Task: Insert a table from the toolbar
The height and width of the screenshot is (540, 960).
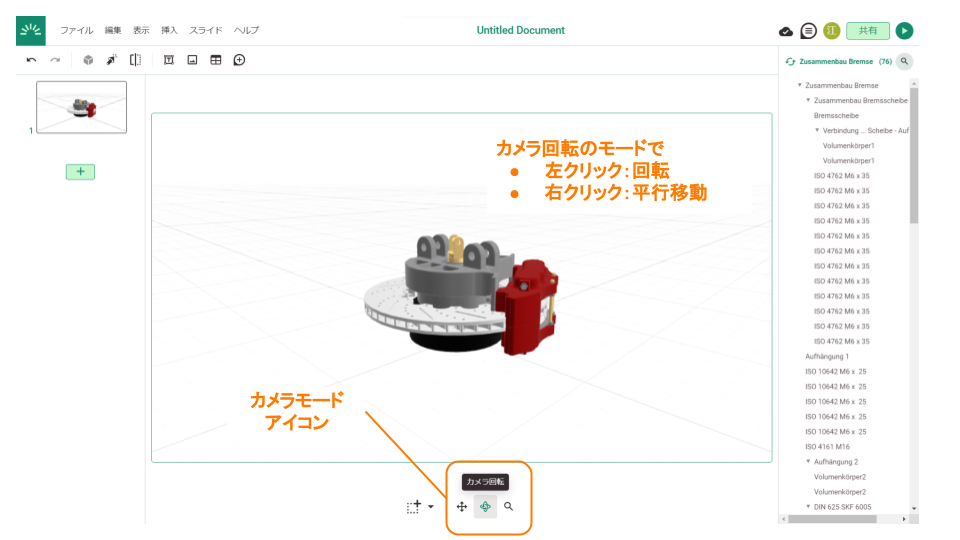Action: pos(216,60)
